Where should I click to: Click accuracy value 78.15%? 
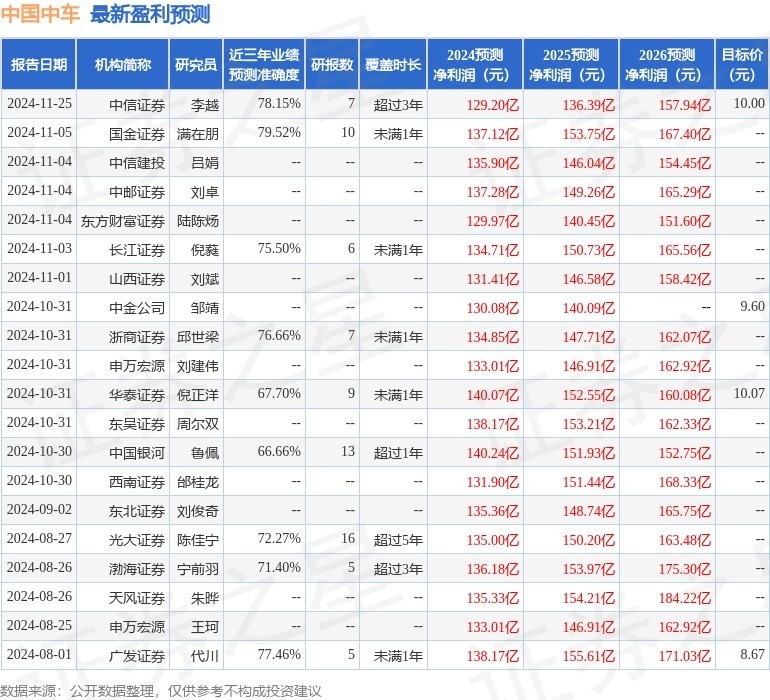coord(279,104)
